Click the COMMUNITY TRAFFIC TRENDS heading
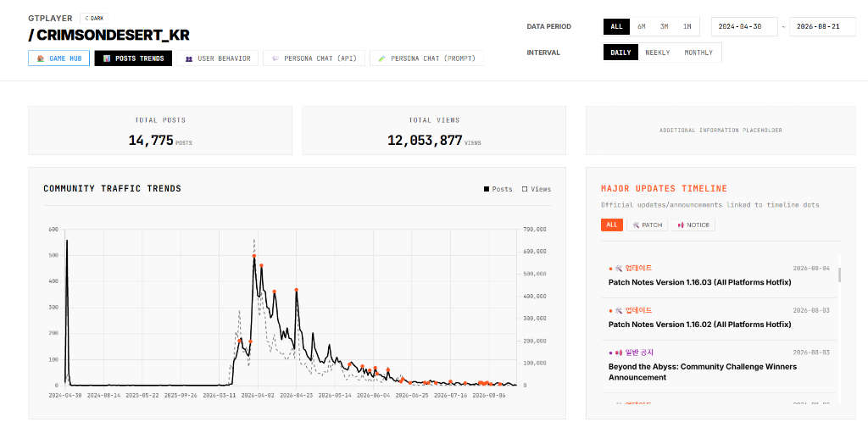 [113, 189]
